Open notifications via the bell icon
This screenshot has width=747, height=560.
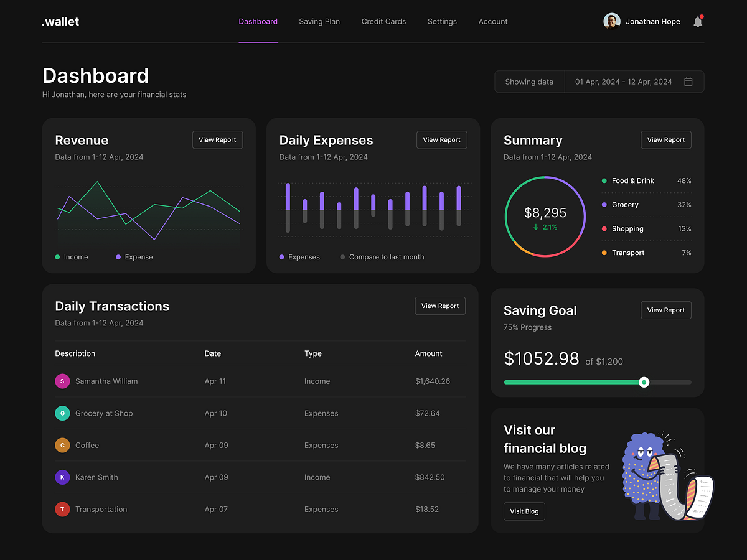(x=698, y=21)
